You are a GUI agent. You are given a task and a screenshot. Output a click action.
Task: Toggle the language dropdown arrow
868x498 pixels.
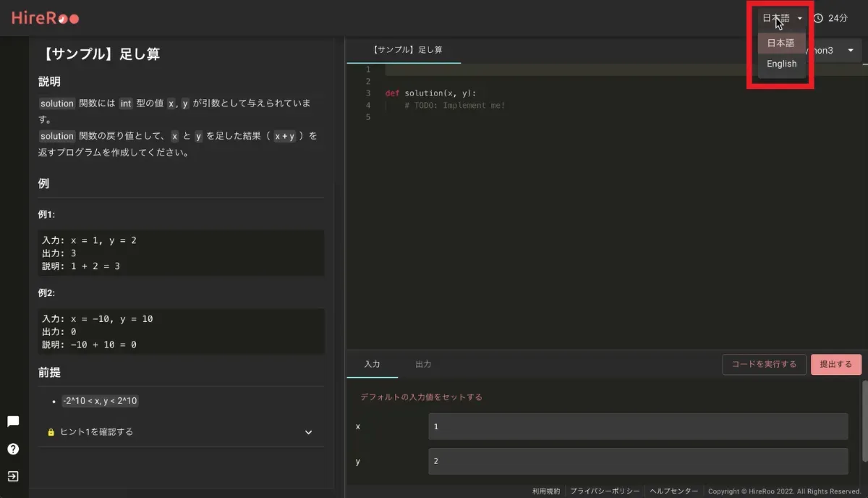click(799, 18)
